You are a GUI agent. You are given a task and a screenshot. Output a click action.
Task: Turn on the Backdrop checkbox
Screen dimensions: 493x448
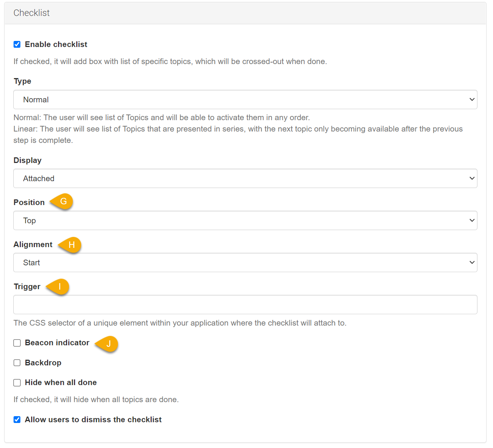point(17,363)
